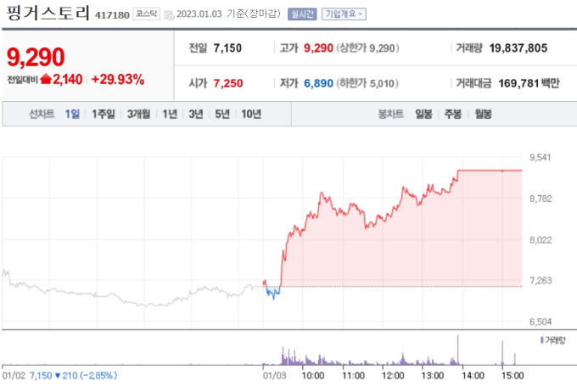Click the +29.93% change rate
This screenshot has width=577, height=392.
pyautogui.click(x=118, y=79)
